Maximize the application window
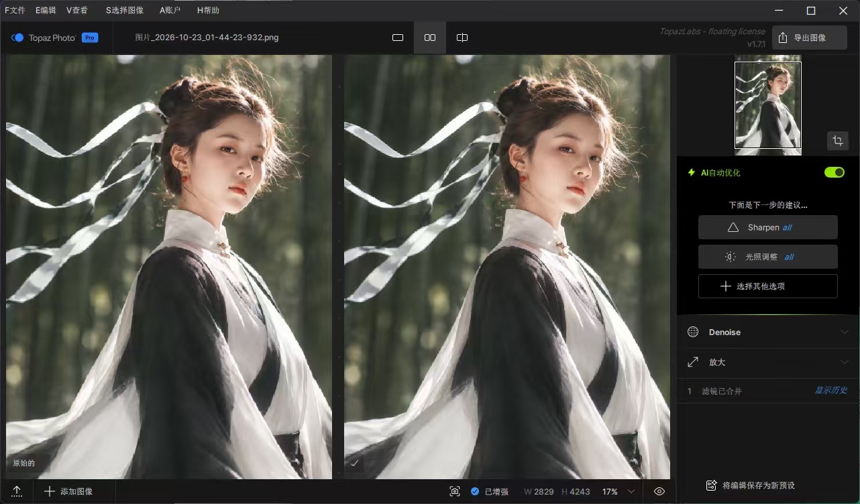 pyautogui.click(x=810, y=11)
